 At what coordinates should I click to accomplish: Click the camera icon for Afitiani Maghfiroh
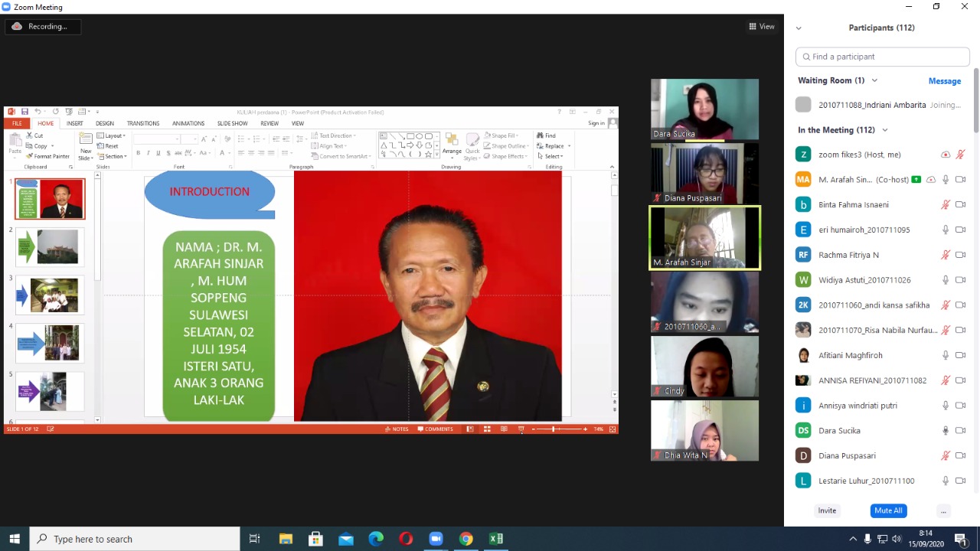pyautogui.click(x=960, y=355)
